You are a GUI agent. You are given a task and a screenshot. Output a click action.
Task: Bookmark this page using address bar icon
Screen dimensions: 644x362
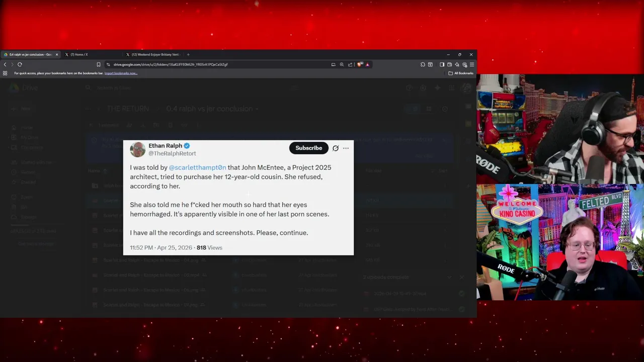(99, 64)
